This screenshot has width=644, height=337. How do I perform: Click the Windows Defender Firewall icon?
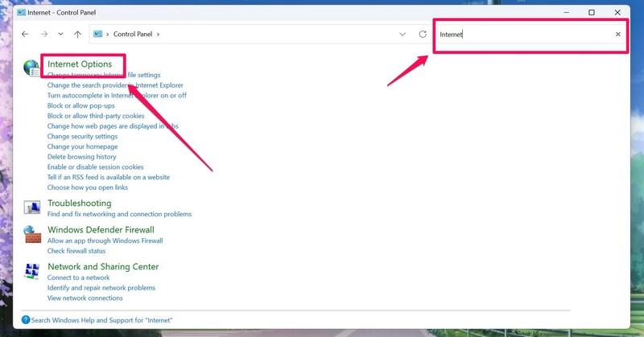[x=32, y=234]
